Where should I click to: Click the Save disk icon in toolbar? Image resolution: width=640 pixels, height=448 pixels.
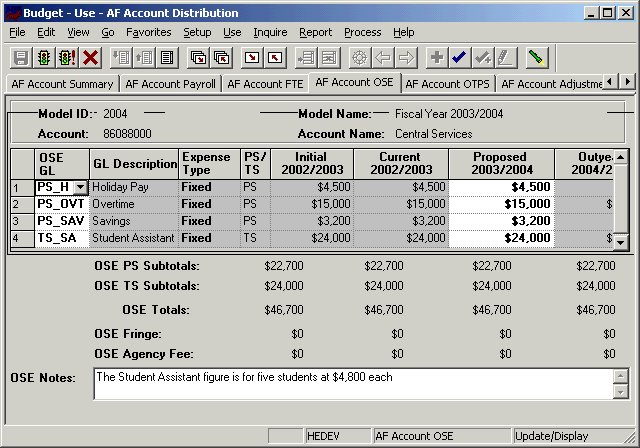pyautogui.click(x=19, y=58)
